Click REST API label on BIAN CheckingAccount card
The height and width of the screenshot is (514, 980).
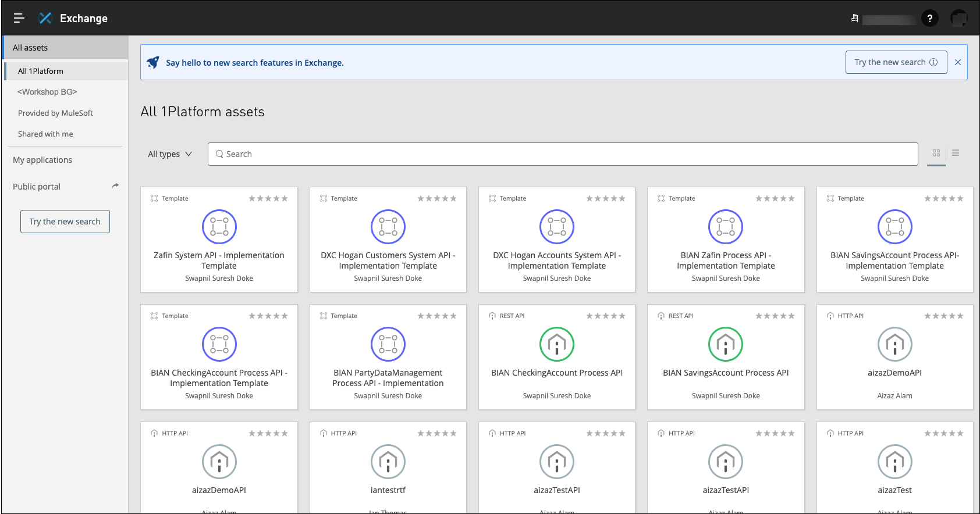click(x=512, y=316)
